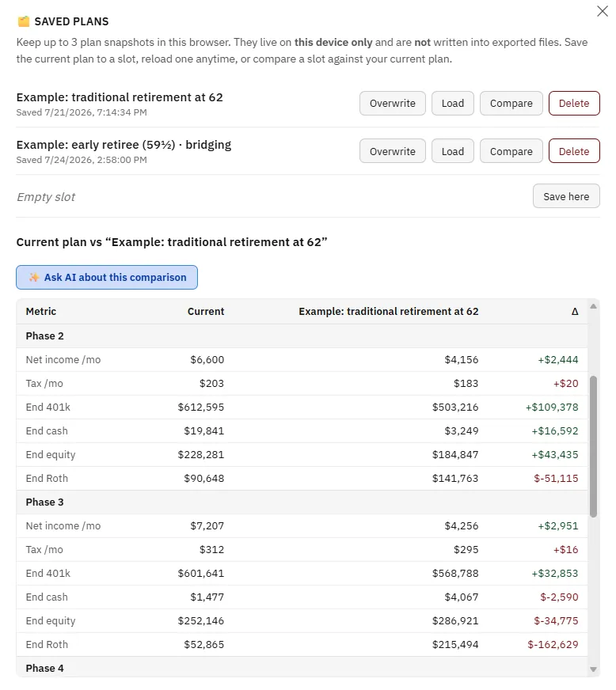Click the $612,595 End 401k value
The width and height of the screenshot is (616, 690).
click(201, 408)
